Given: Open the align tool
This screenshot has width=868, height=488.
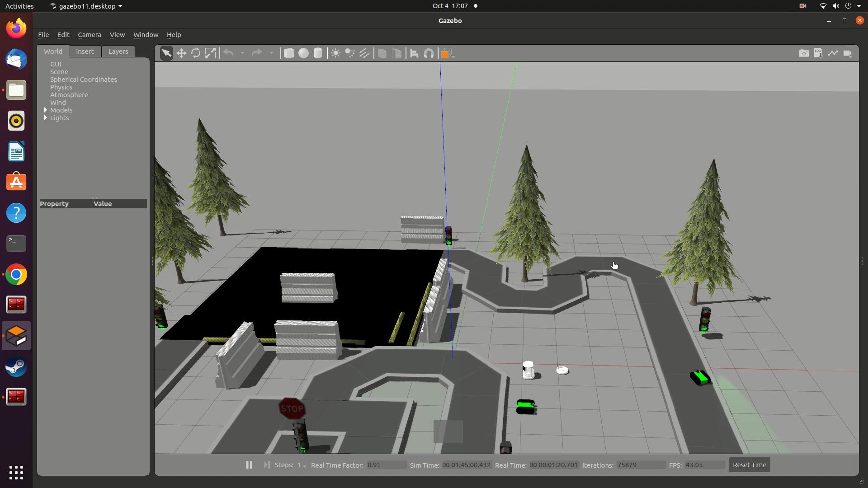Looking at the screenshot, I should [414, 53].
